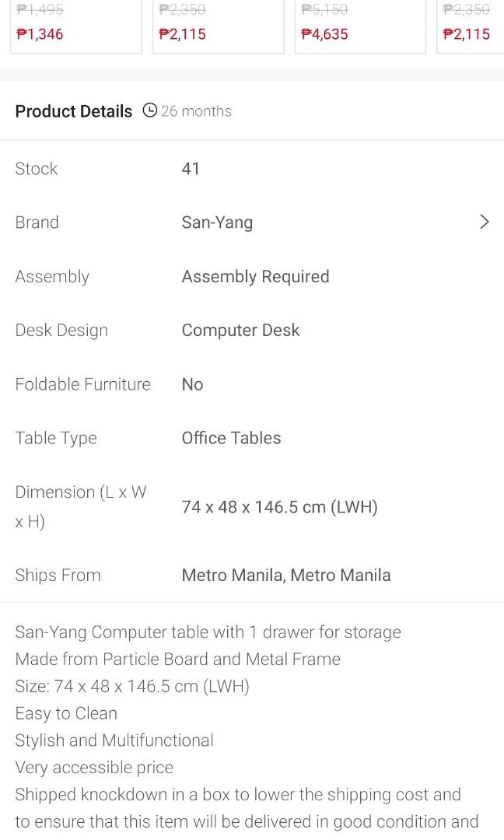Select the Product Details section header

pyautogui.click(x=73, y=110)
